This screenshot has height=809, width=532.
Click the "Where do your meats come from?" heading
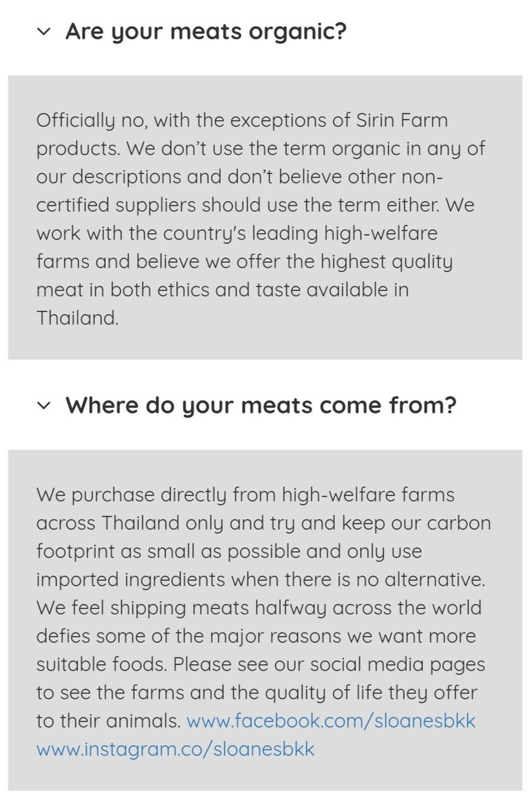pos(261,405)
